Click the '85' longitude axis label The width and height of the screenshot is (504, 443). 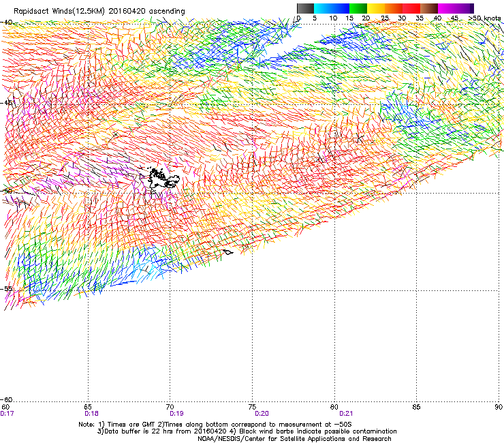click(x=416, y=407)
